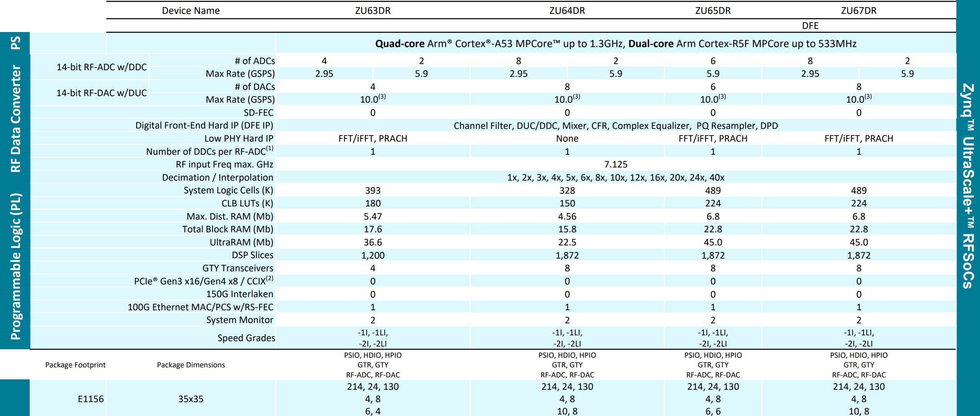The height and width of the screenshot is (416, 980).
Task: Click the PS section side label
Action: pos(15,43)
